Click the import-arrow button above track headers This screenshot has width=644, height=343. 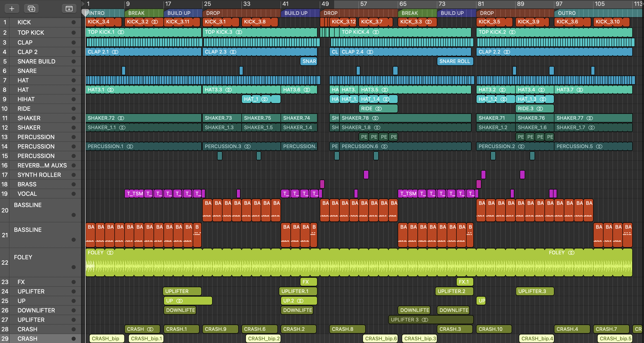(69, 9)
